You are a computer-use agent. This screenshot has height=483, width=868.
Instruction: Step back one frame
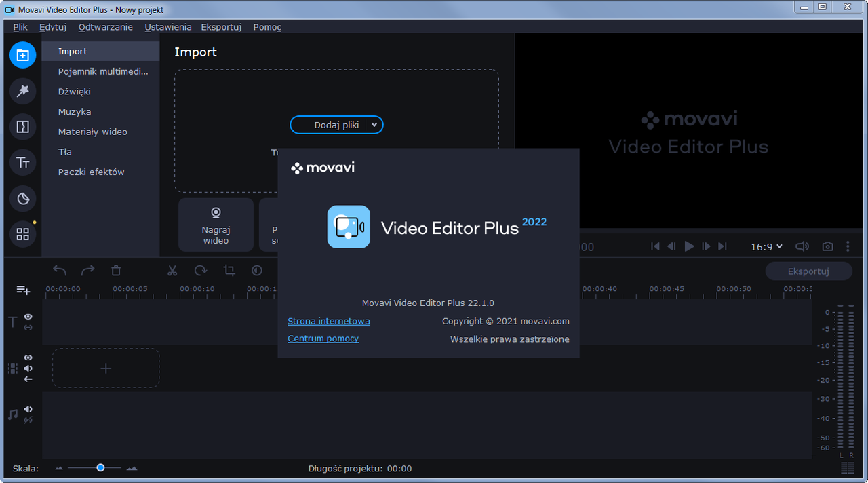pos(671,246)
